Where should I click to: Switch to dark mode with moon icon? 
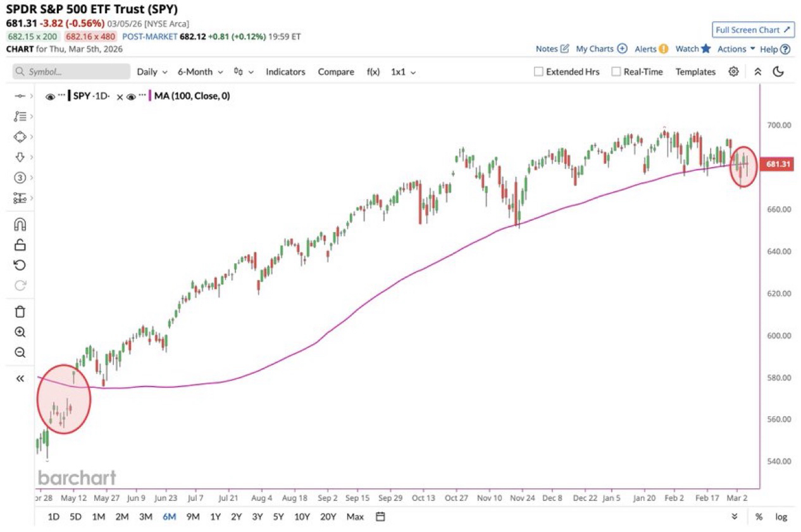778,71
